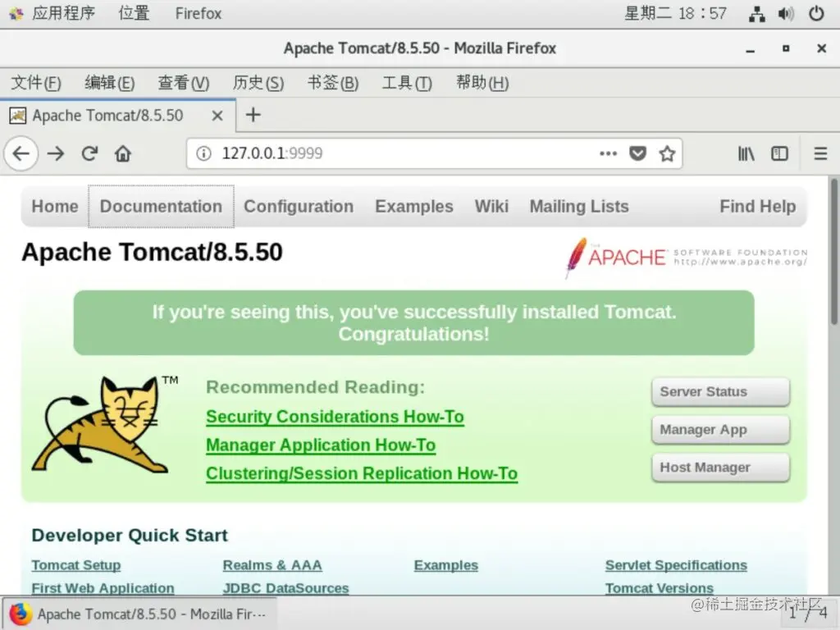Click Apache Tomcat taskbar window entry

click(x=139, y=614)
